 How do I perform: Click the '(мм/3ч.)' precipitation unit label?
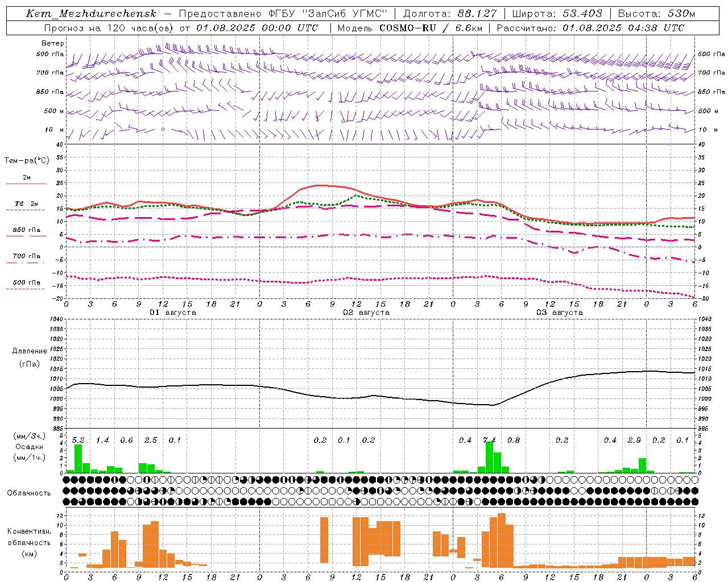(x=30, y=436)
